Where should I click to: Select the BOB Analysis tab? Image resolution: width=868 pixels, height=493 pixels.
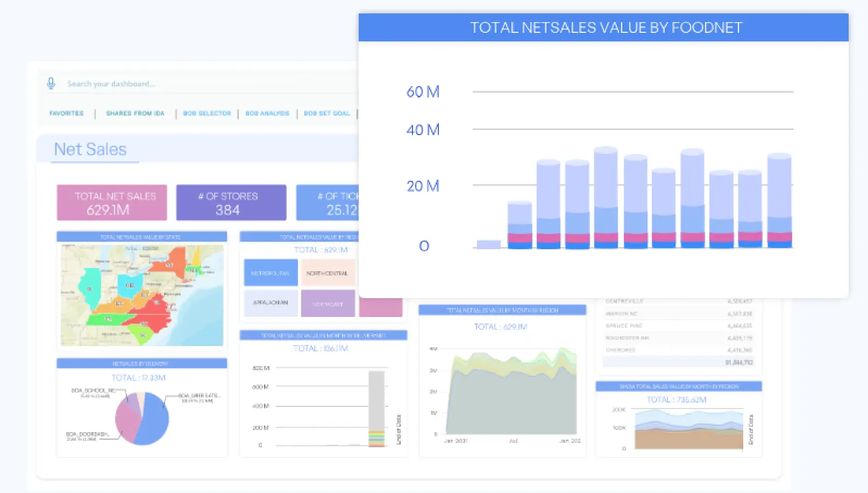pyautogui.click(x=267, y=114)
